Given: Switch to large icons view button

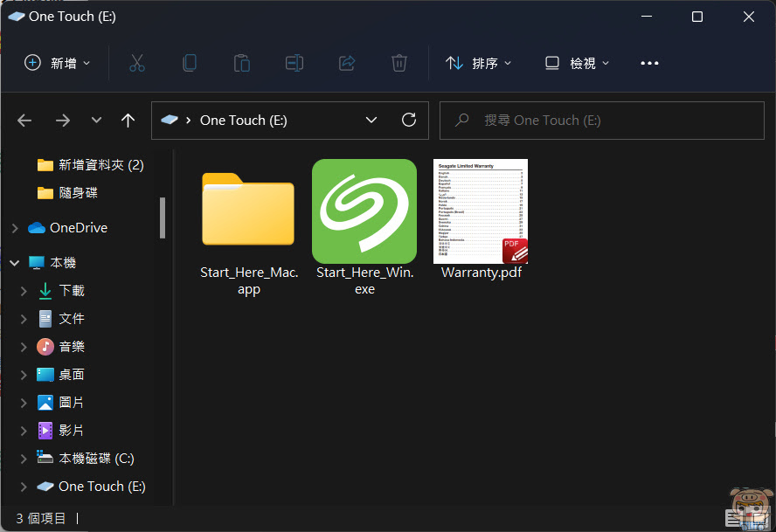Looking at the screenshot, I should (759, 518).
